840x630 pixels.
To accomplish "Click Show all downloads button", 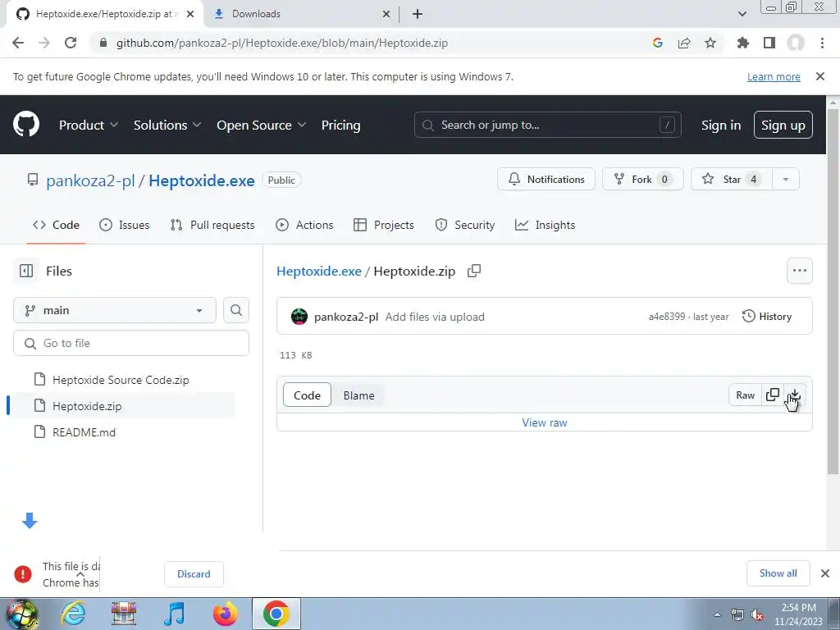I will point(778,573).
